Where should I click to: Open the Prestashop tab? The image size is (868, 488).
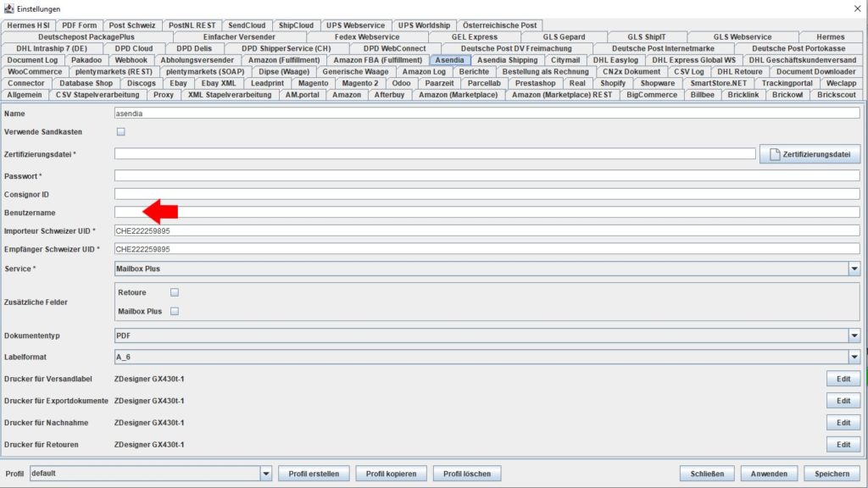(x=535, y=83)
